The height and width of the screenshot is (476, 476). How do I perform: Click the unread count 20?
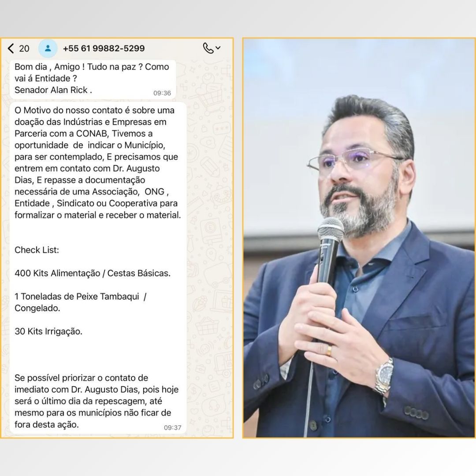pos(25,48)
